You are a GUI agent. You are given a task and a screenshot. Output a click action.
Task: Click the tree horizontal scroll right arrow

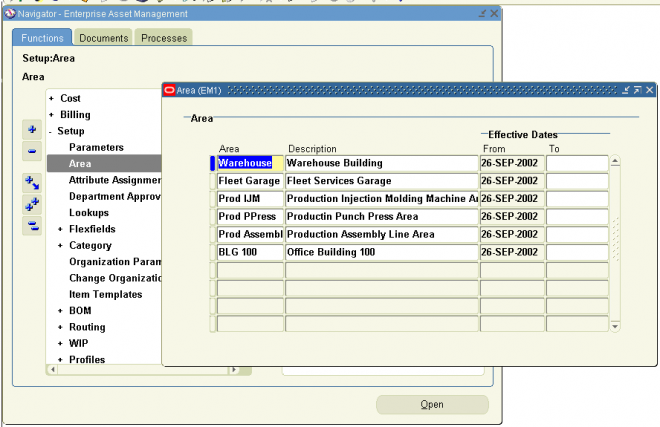pos(234,370)
